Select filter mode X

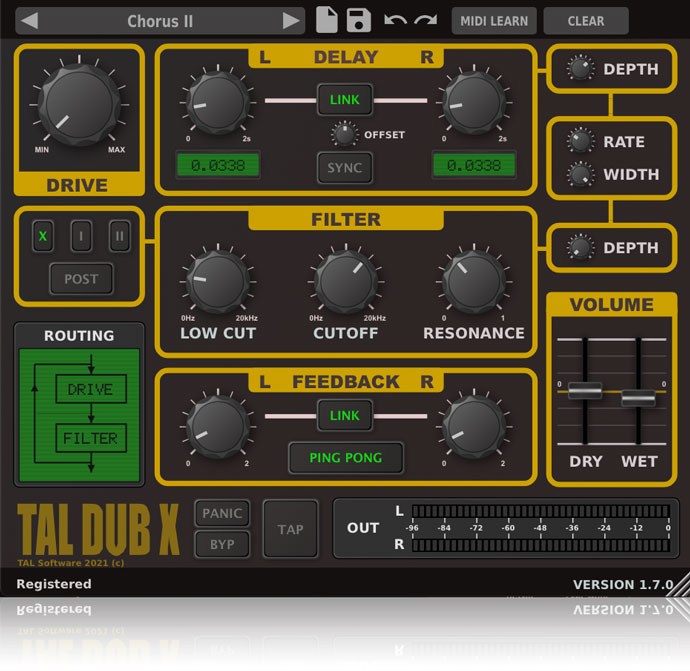pos(43,236)
